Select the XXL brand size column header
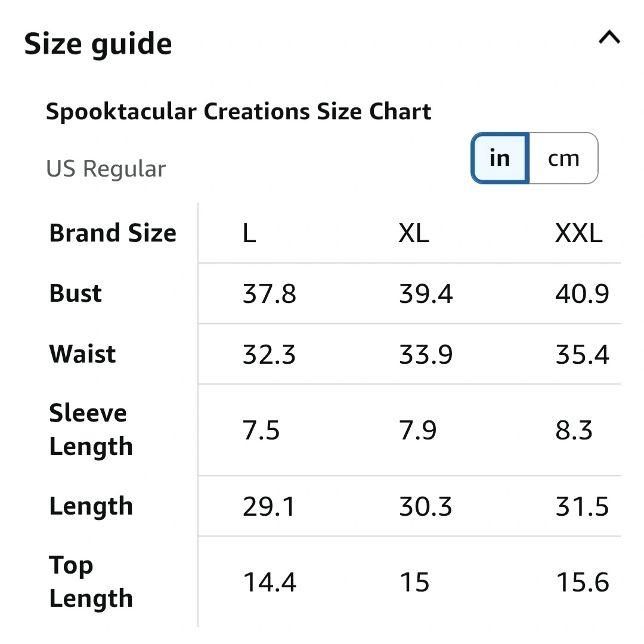 point(578,233)
